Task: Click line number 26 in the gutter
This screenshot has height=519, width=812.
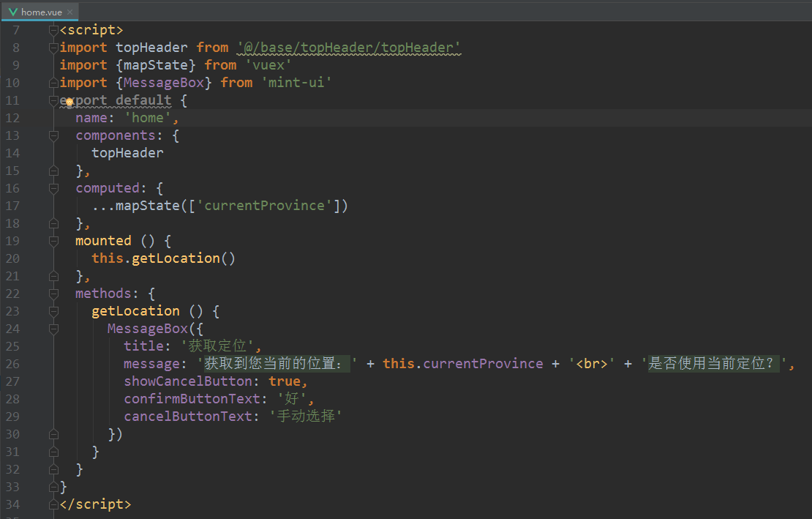Action: click(x=12, y=364)
